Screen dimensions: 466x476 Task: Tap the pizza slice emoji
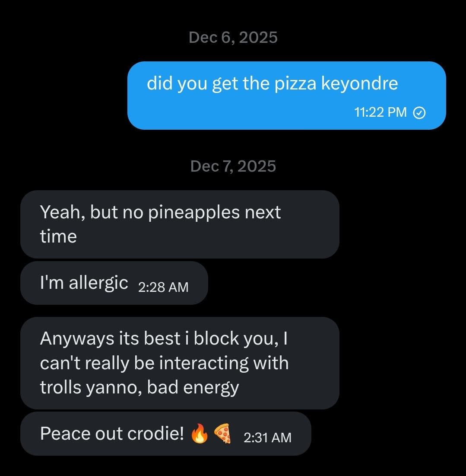(223, 433)
